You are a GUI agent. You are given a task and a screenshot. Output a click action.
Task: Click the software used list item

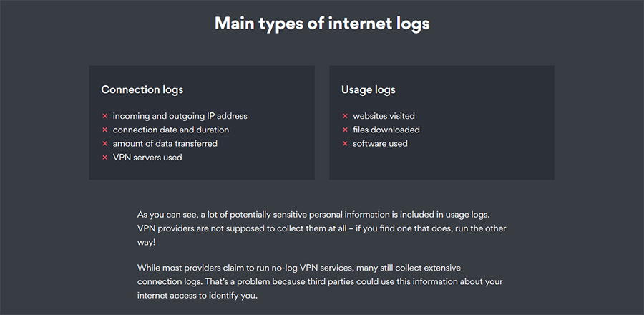[381, 144]
